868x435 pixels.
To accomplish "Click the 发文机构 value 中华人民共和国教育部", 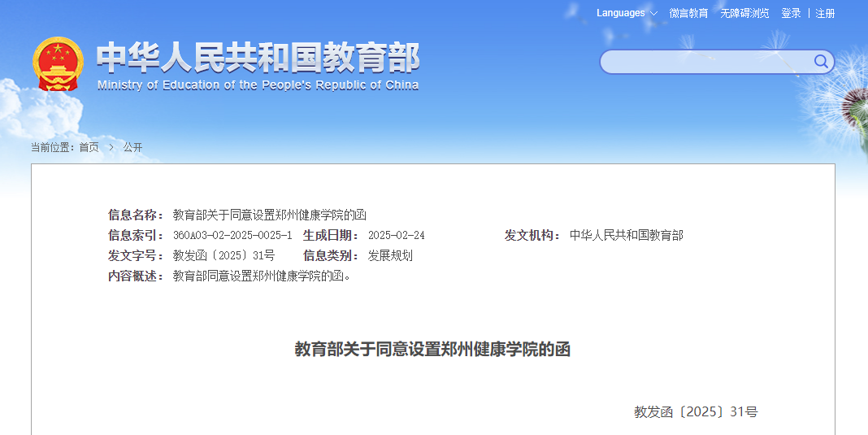I will [627, 235].
